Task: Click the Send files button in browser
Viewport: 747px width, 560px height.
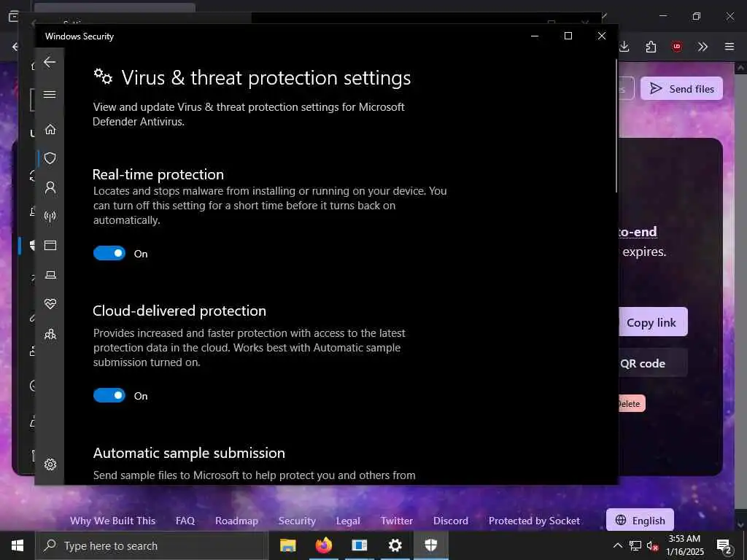Action: [681, 88]
